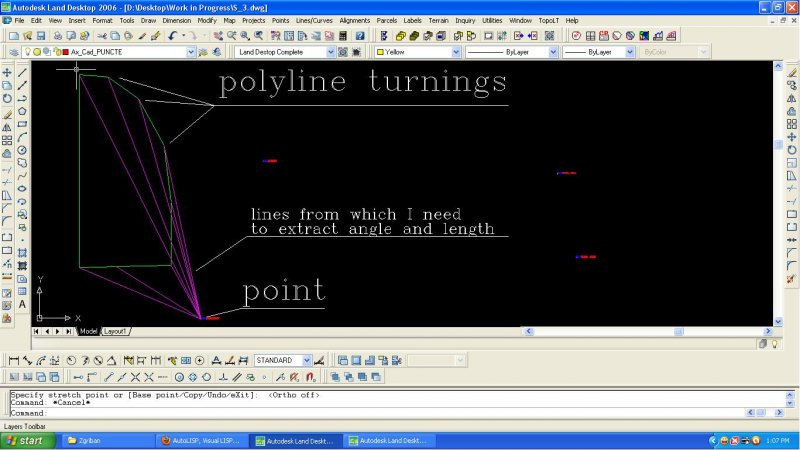This screenshot has height=450, width=800.
Task: Click the Windows start button
Action: tap(25, 440)
